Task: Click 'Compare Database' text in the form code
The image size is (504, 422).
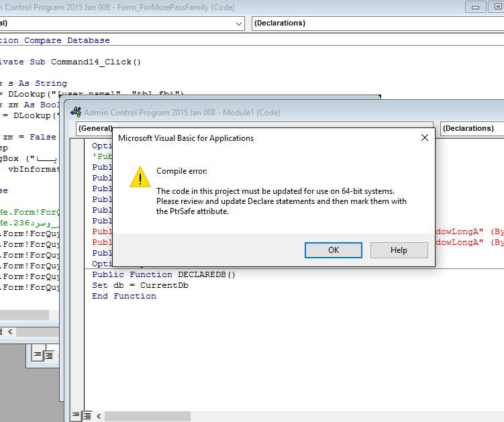Action: click(x=67, y=40)
